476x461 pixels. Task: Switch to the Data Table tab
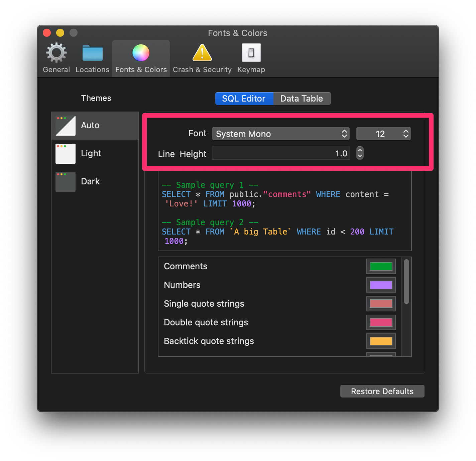(x=301, y=98)
